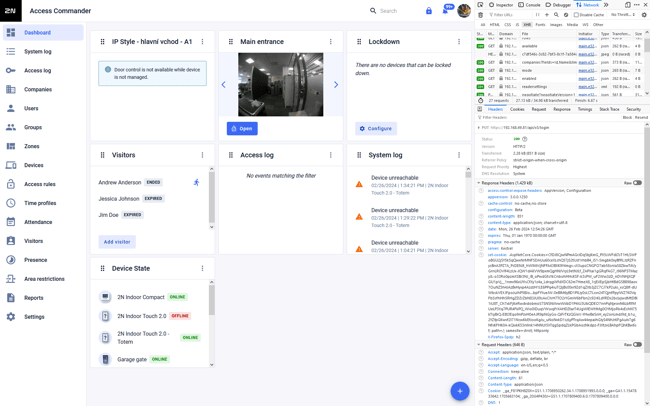Click the Access rules lock icon
The height and width of the screenshot is (406, 650).
point(11,184)
